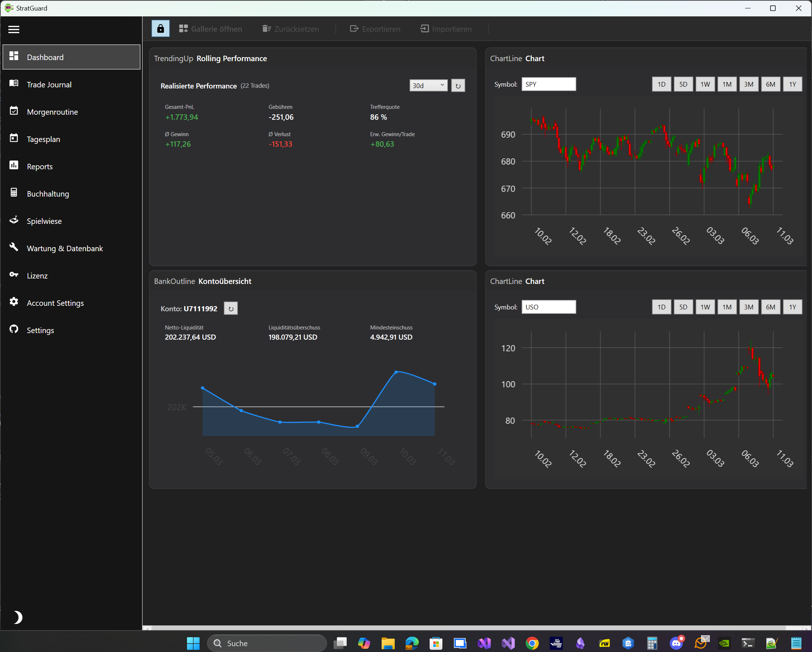This screenshot has height=652, width=812.
Task: Open Wartung & Datenbank tools
Action: click(64, 248)
